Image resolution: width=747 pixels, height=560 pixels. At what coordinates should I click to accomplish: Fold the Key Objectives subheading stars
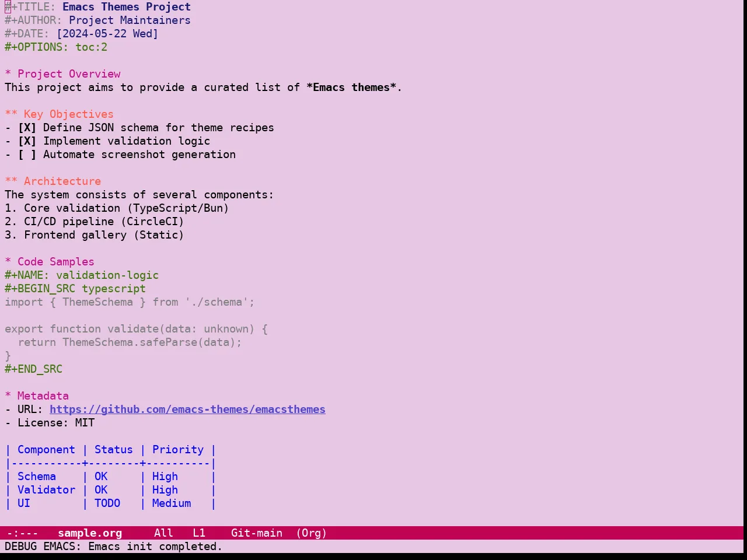(11, 114)
